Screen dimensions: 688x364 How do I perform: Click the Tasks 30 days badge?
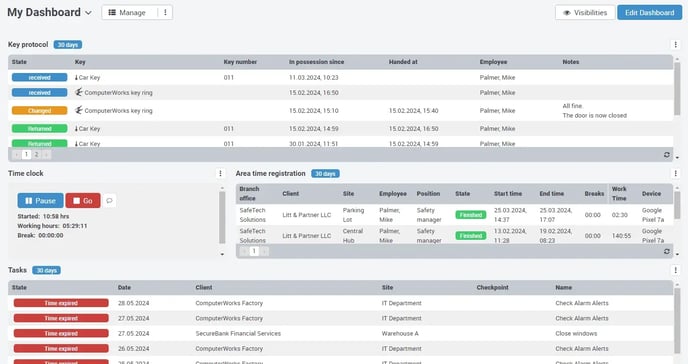tap(47, 270)
